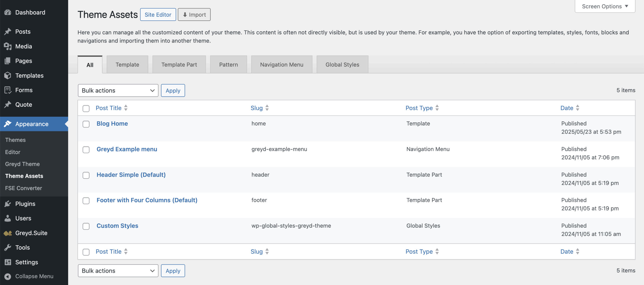The height and width of the screenshot is (285, 644).
Task: Click the Import button
Action: [x=194, y=15]
